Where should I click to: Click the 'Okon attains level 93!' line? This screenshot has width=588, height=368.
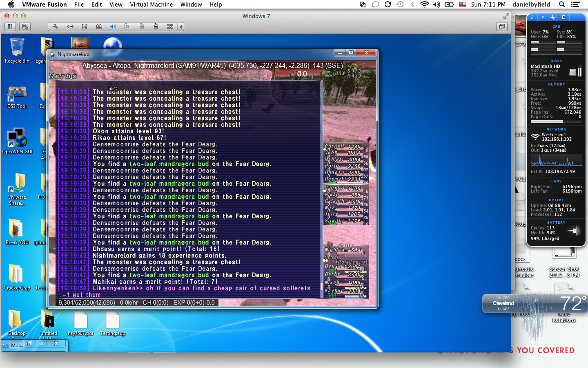click(x=128, y=131)
